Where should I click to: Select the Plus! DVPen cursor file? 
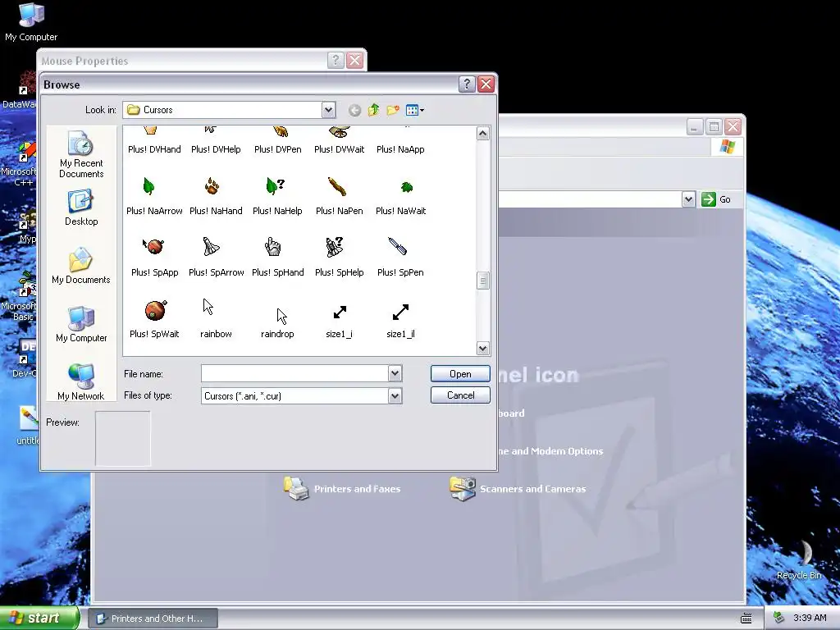[277, 141]
